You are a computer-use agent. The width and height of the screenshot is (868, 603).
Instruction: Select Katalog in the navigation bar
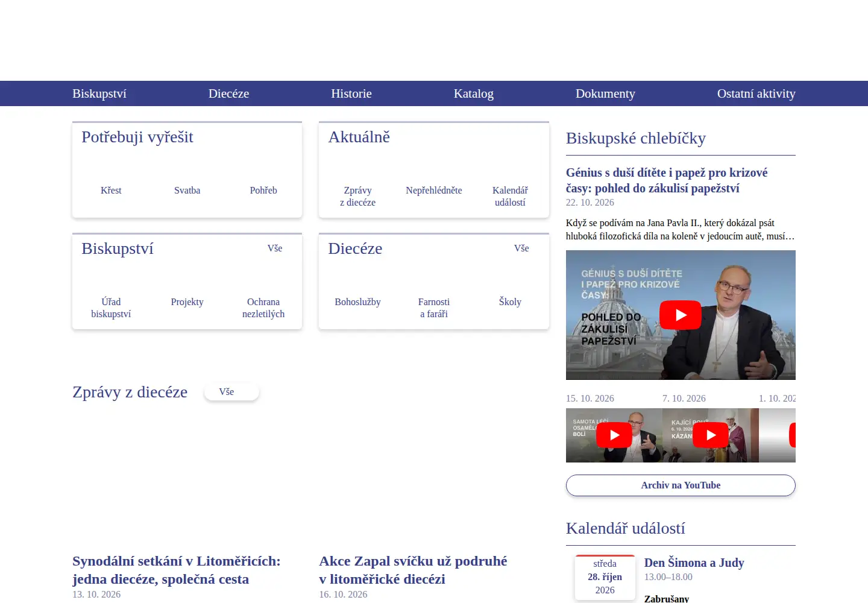[474, 93]
